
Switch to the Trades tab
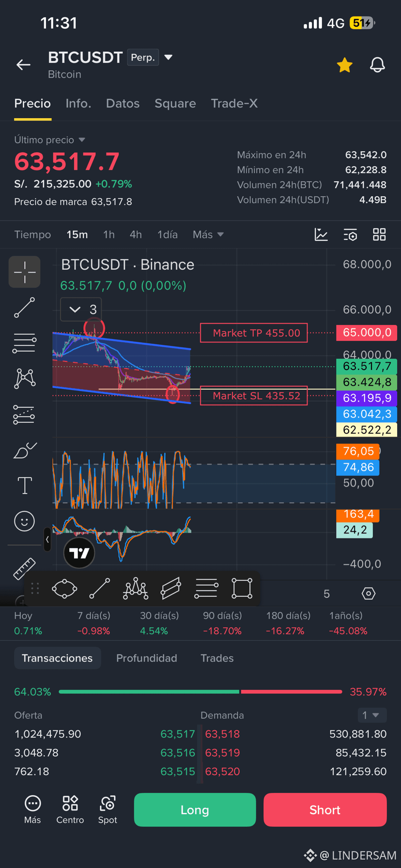(x=217, y=658)
